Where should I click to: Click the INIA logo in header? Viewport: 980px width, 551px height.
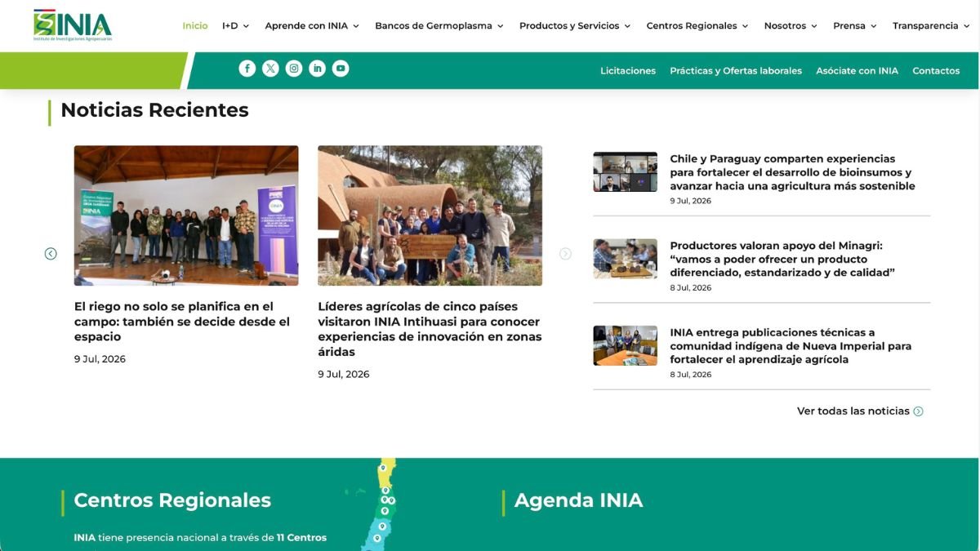[73, 25]
